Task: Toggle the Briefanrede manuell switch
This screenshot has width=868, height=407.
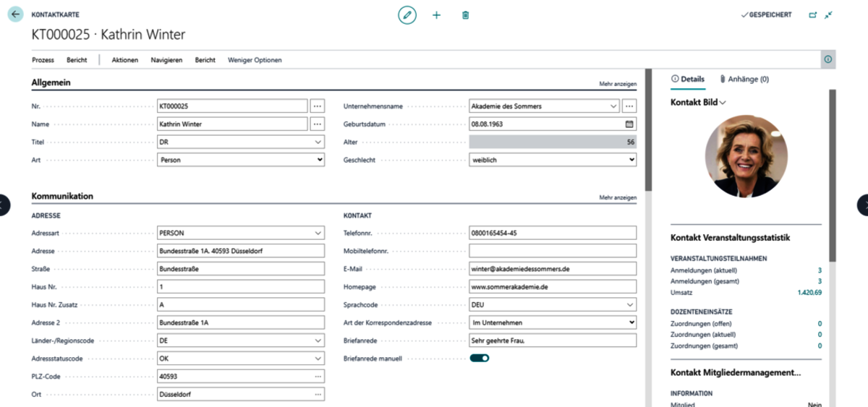Action: (x=480, y=358)
